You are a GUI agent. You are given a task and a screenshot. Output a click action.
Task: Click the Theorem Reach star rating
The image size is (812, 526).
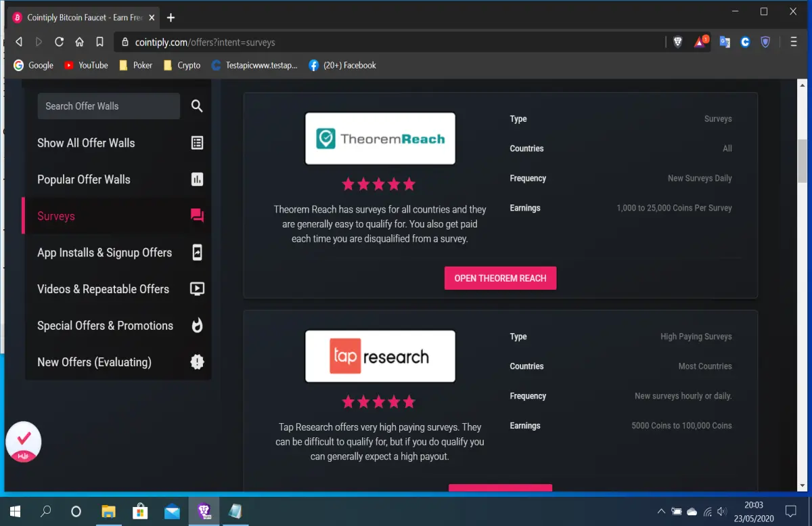click(x=379, y=184)
